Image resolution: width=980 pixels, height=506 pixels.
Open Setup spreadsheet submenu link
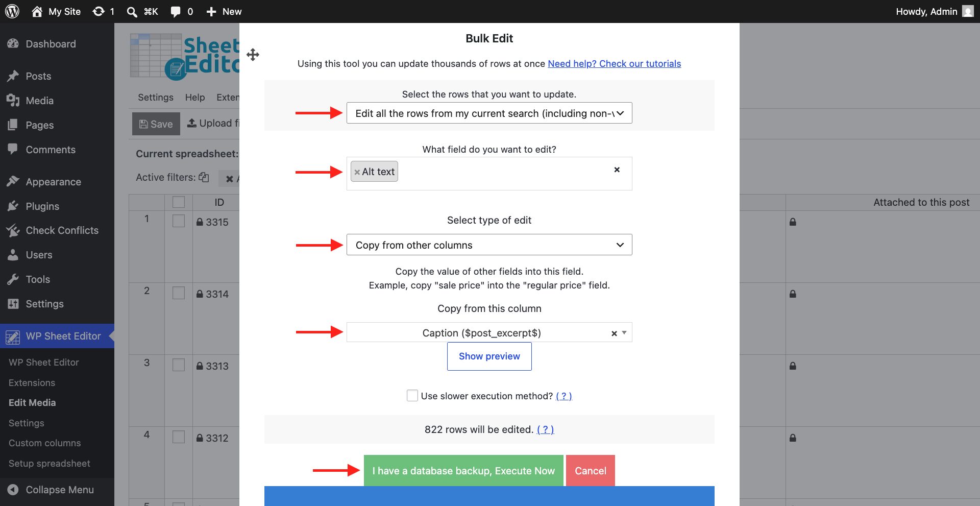49,464
